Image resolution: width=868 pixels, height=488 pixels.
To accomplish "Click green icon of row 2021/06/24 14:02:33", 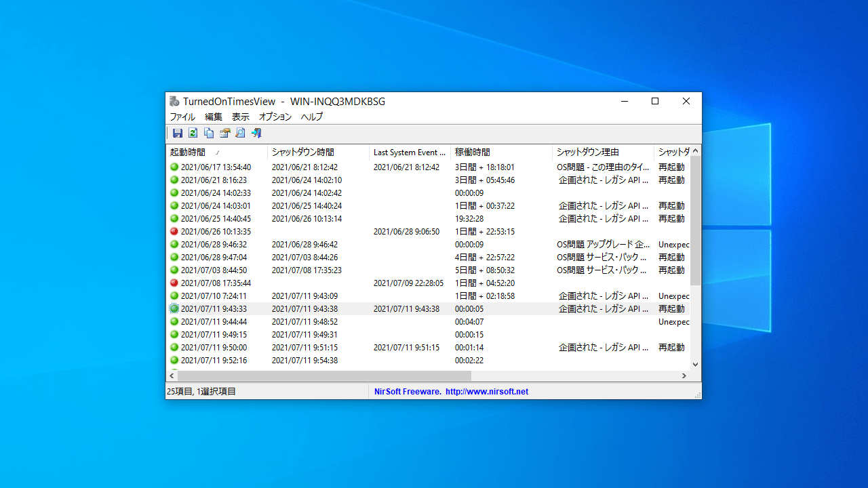I will [x=174, y=192].
